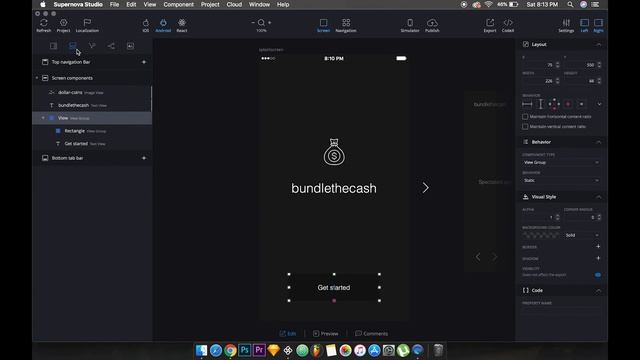The image size is (640, 360).
Task: Toggle vertical stretch behavior icon
Action: [540, 104]
